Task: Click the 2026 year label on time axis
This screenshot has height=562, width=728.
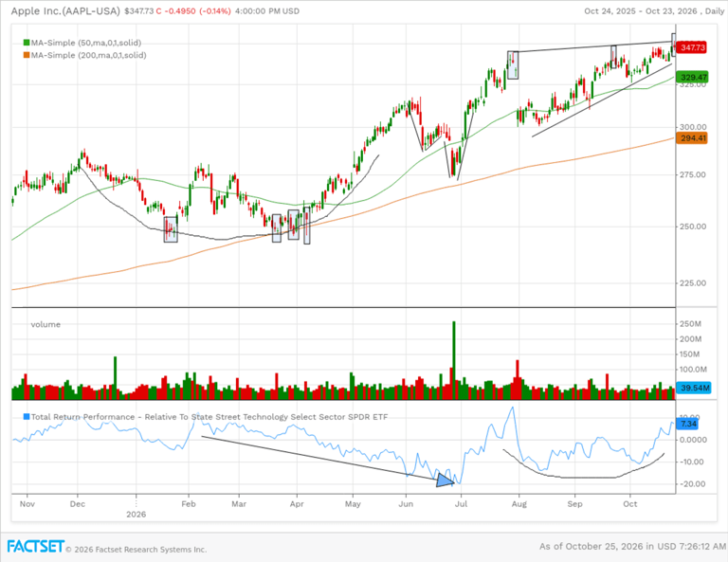Action: 136,515
